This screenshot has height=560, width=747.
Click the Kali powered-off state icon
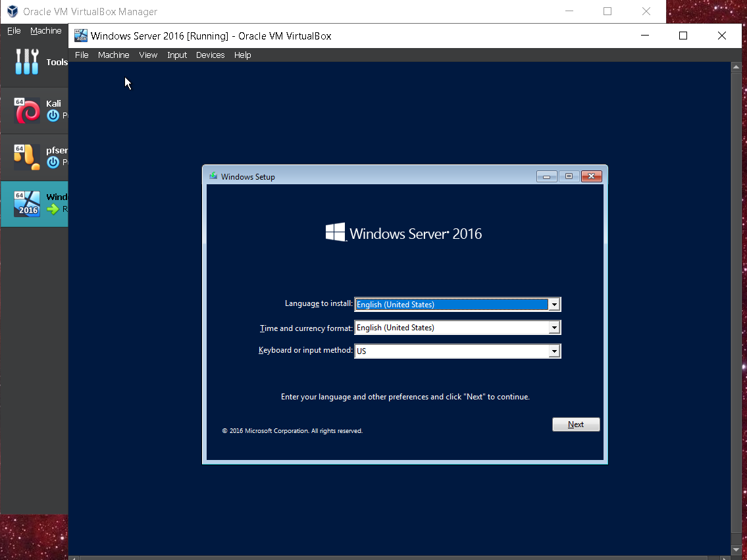tap(53, 115)
